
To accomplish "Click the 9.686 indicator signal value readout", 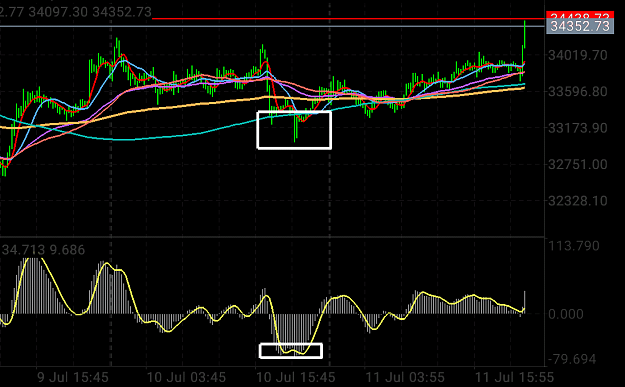I will point(67,250).
